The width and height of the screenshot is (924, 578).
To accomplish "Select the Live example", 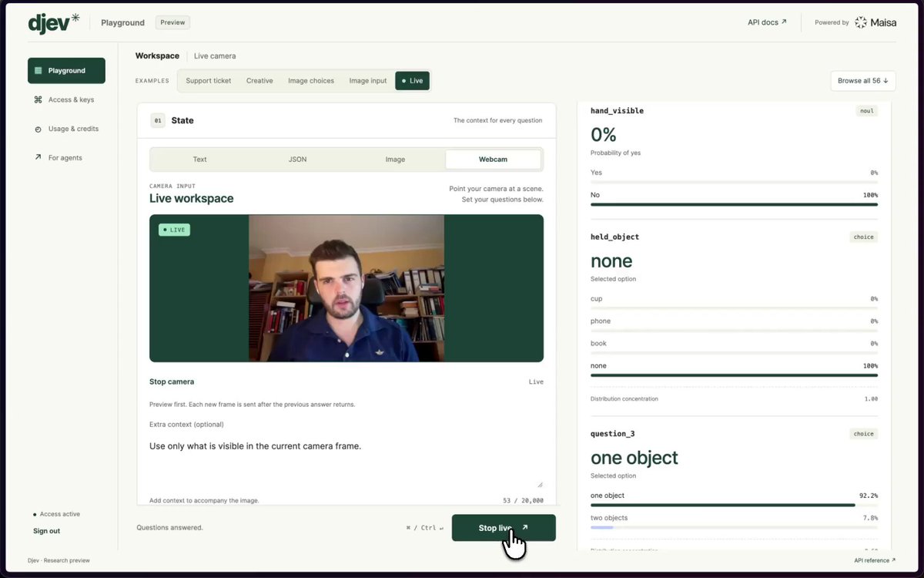I will tap(412, 80).
